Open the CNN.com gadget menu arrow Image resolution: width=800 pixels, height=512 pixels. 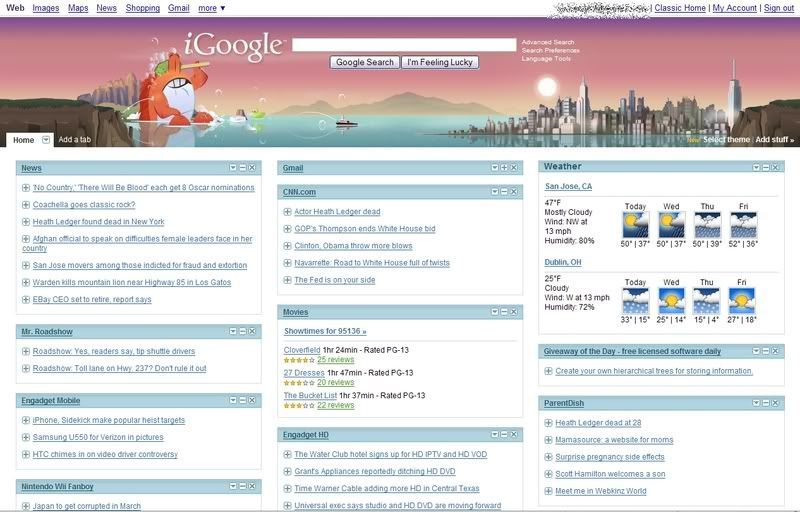pos(495,191)
